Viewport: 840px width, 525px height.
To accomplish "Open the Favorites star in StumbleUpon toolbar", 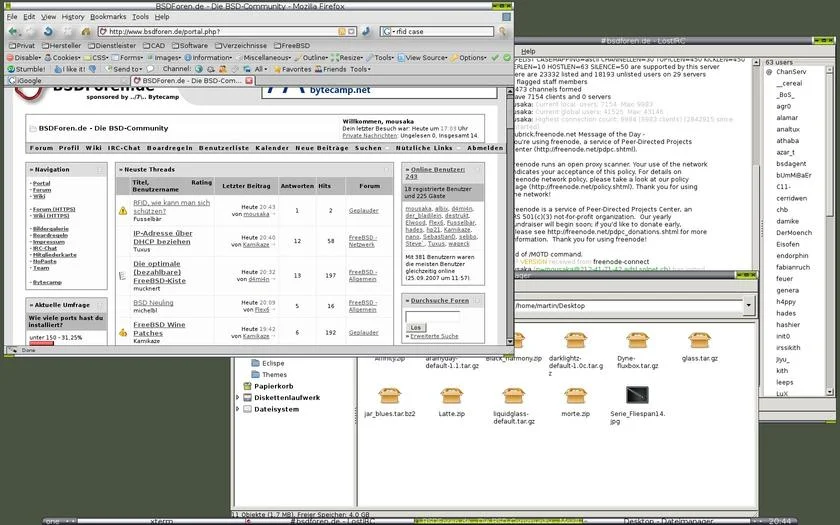I will coord(292,69).
